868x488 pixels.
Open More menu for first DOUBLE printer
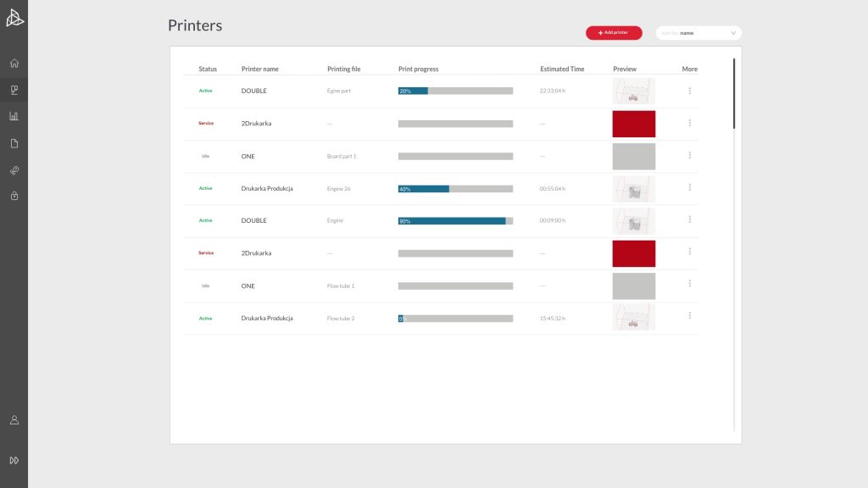click(x=690, y=91)
